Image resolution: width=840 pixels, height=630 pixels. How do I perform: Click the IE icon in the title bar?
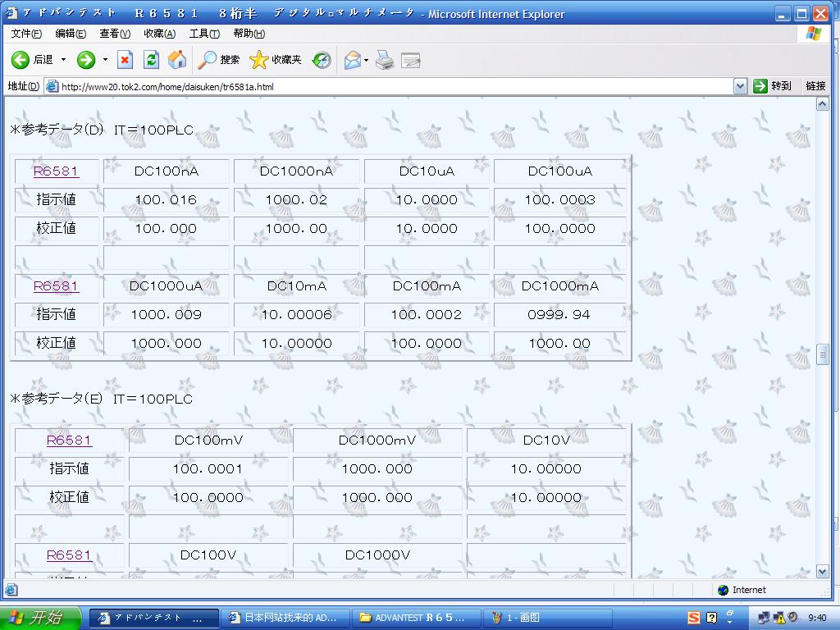pyautogui.click(x=11, y=13)
